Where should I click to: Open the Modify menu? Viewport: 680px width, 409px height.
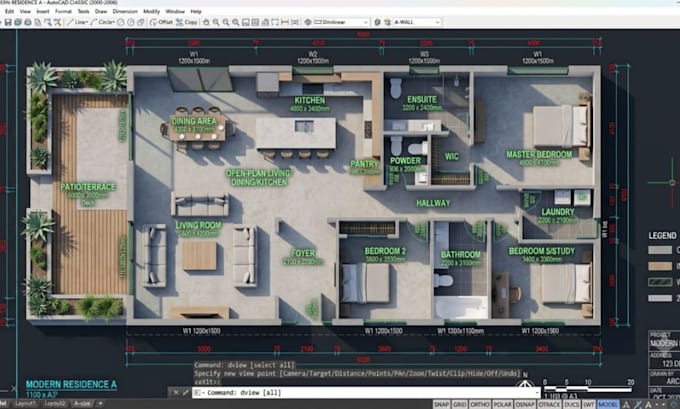151,11
